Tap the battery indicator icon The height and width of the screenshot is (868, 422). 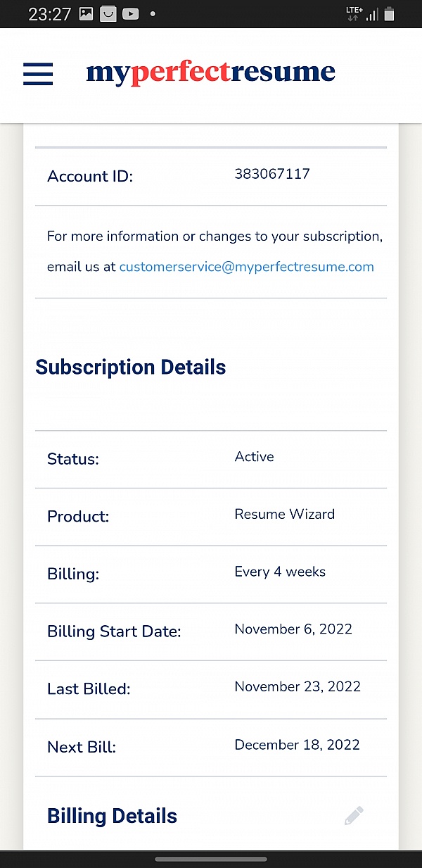tap(390, 13)
